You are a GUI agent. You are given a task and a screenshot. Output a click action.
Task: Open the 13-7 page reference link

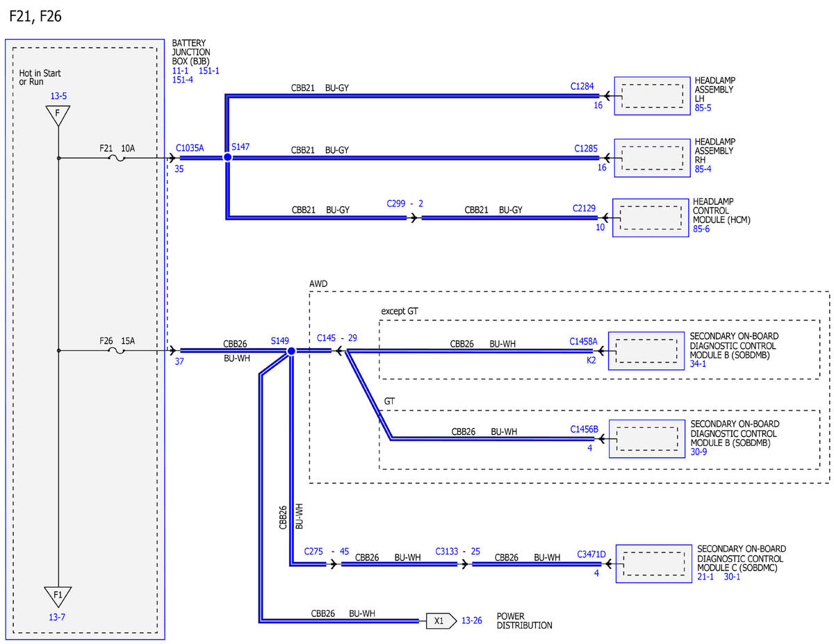58,617
